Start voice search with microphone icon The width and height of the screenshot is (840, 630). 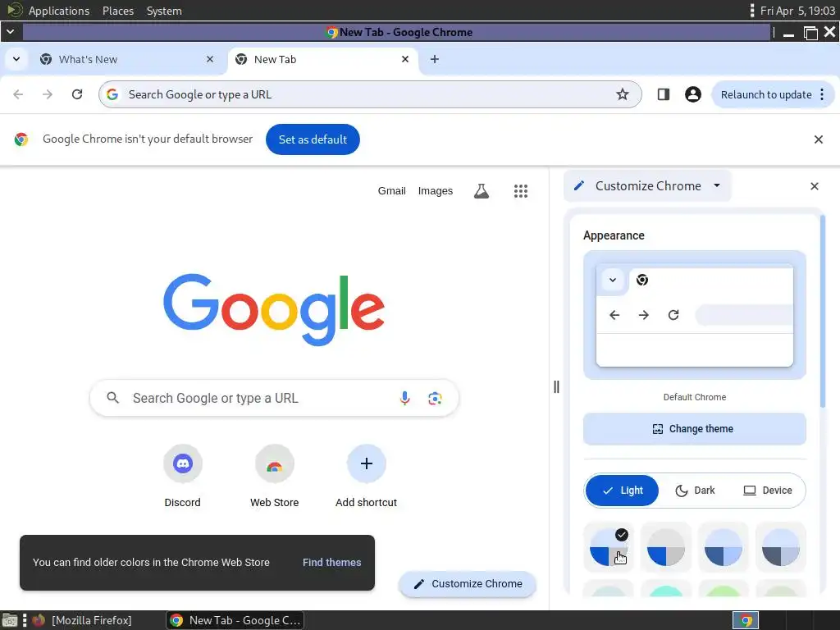click(405, 398)
